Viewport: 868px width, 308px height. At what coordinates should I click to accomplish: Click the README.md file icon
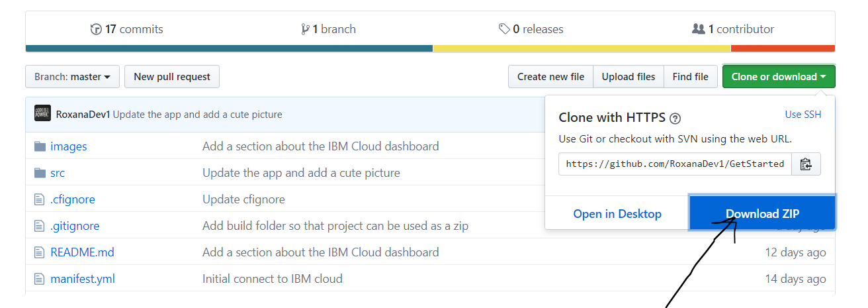pyautogui.click(x=40, y=252)
